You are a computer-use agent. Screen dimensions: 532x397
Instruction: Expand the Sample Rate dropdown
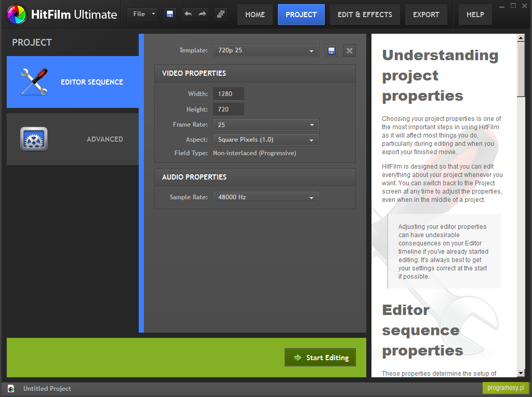click(266, 197)
